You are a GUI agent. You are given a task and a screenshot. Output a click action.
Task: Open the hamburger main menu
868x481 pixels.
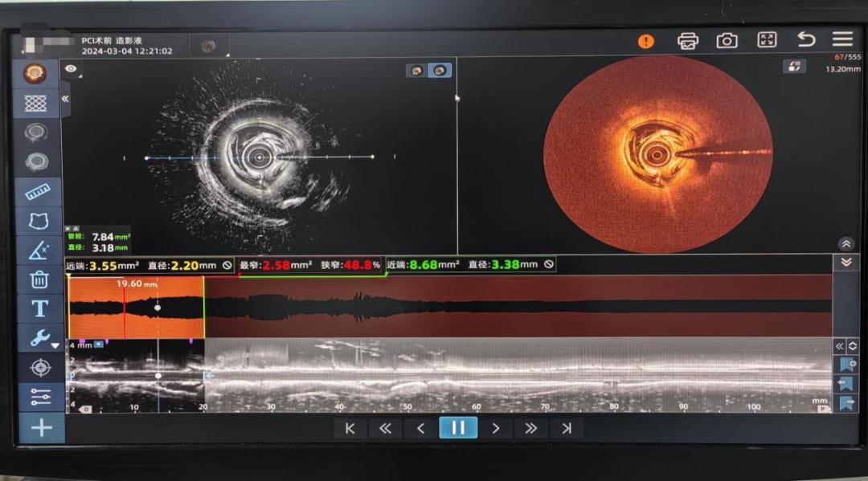(x=842, y=39)
